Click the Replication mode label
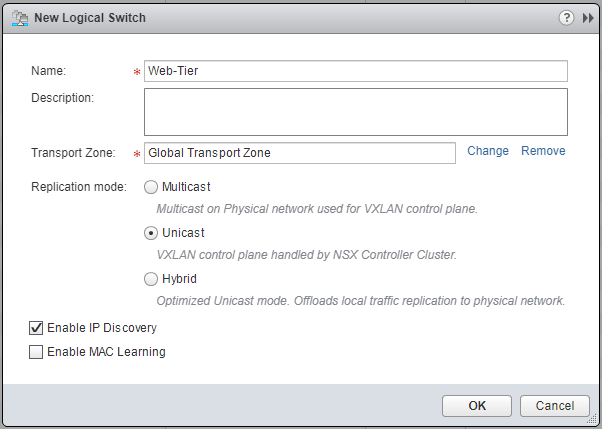This screenshot has height=429, width=602. coord(79,186)
